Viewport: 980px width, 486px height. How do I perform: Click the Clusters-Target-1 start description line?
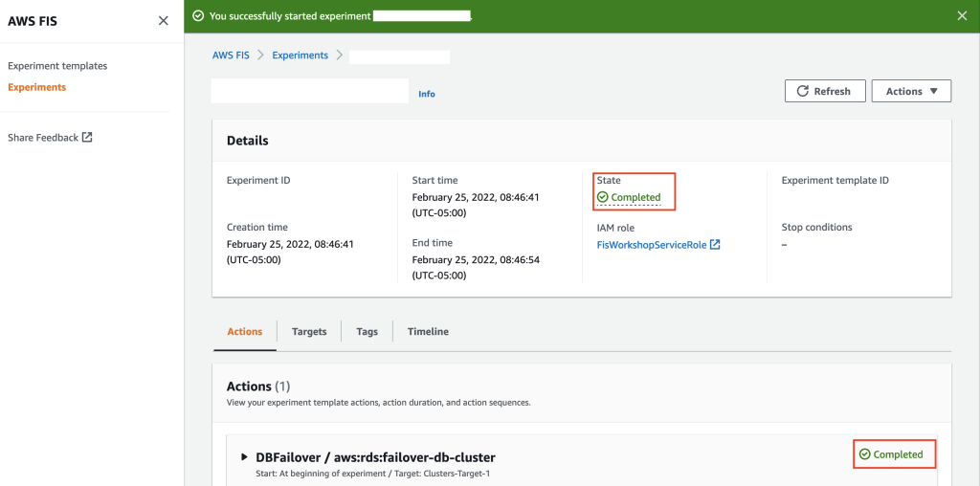pyautogui.click(x=373, y=474)
